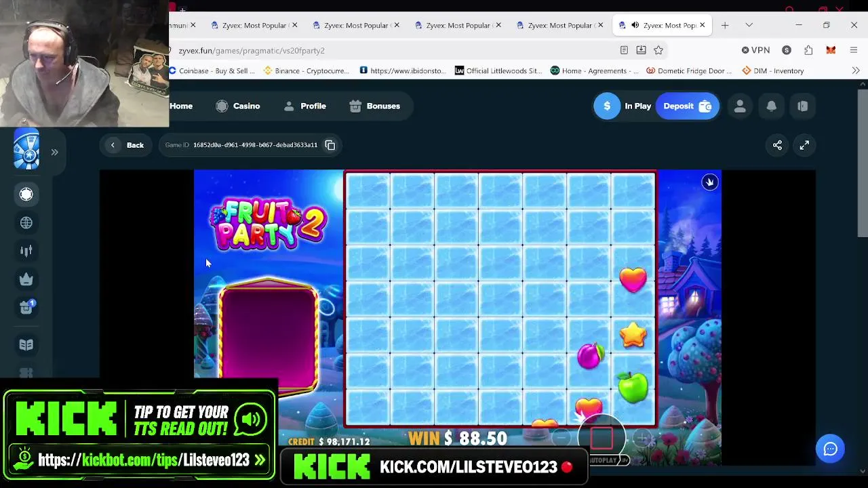The height and width of the screenshot is (488, 868).
Task: Open the Home - Agreements bookmark
Action: pos(594,70)
